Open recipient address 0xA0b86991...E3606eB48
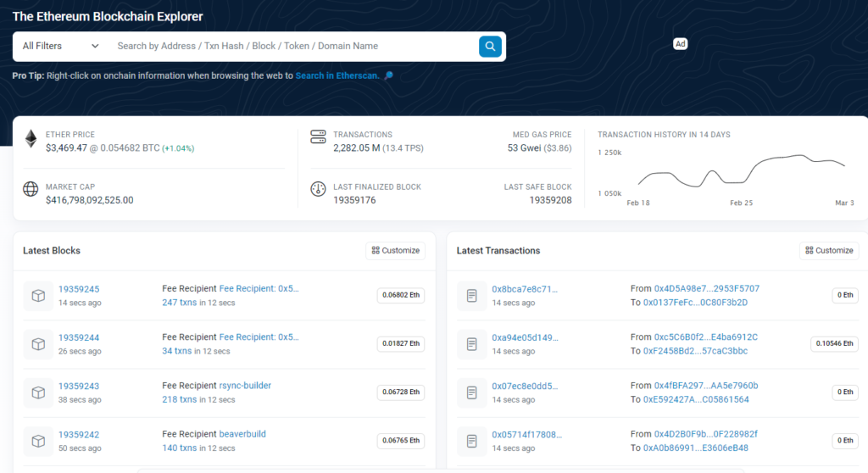868x473 pixels. click(695, 448)
